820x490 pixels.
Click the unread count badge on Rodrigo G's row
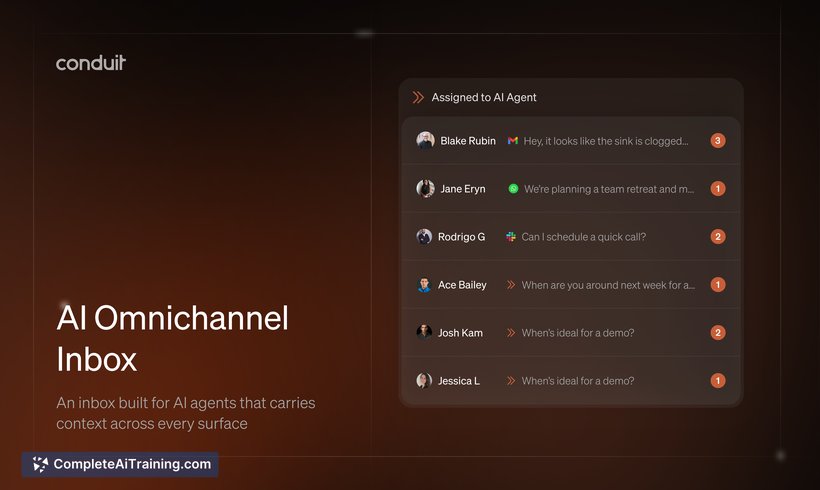717,237
